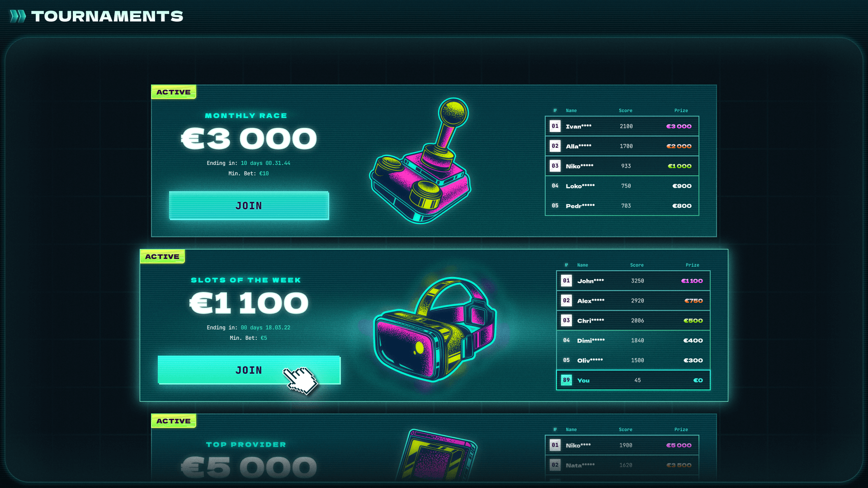Click the card illustration in Top Provider
Viewport: 868px width, 488px height.
tap(436, 455)
